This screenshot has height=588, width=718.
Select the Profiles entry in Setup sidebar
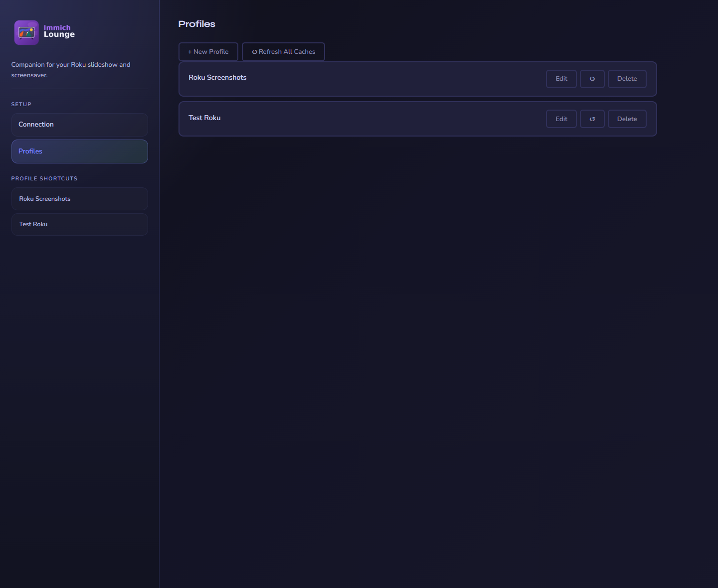[x=79, y=151]
